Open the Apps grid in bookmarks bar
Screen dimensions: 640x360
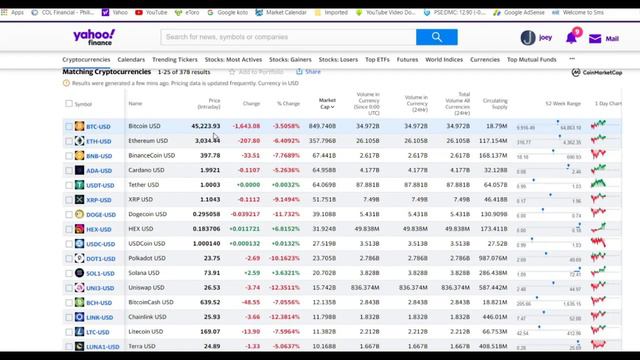point(4,13)
